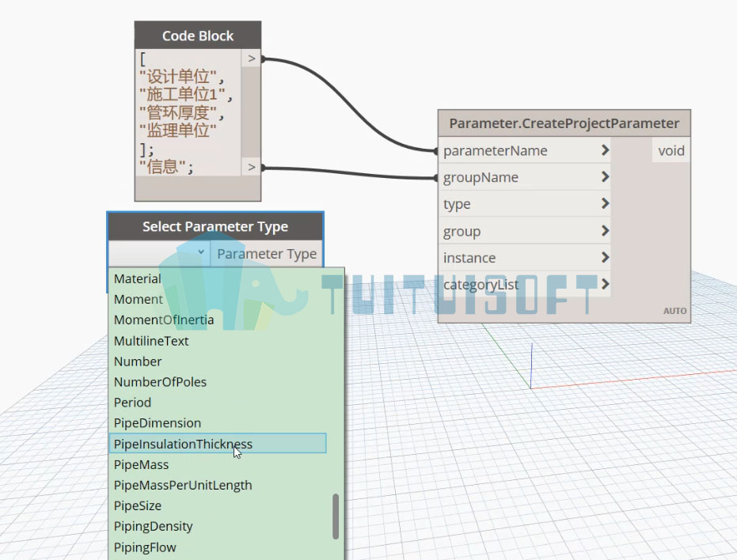This screenshot has width=737, height=560.
Task: Click the "设计单位" line in Code Block
Action: pos(181,77)
